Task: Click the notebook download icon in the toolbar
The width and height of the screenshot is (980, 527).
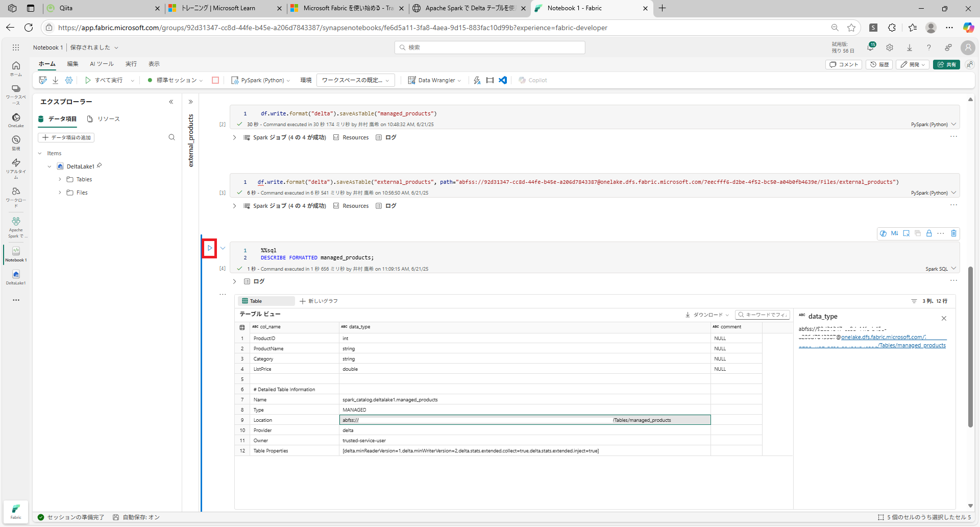Action: (56, 80)
